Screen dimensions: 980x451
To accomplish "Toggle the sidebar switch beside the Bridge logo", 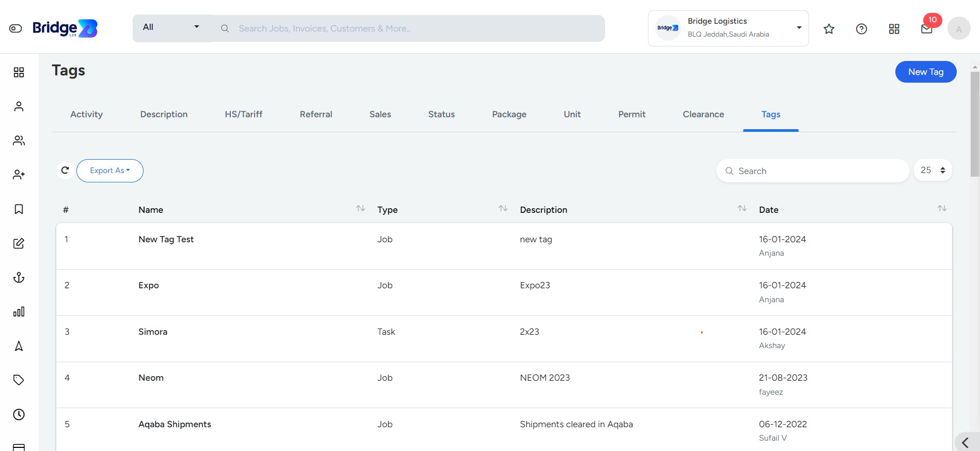I will tap(15, 28).
